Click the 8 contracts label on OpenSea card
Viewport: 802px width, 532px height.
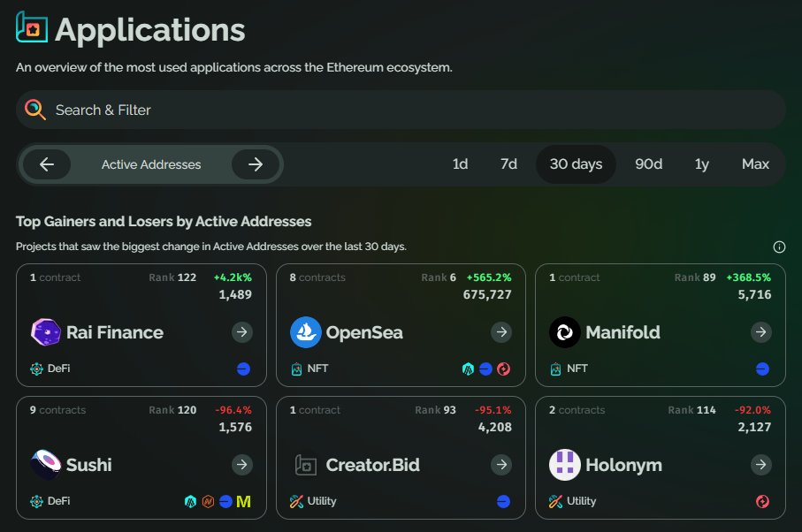317,277
